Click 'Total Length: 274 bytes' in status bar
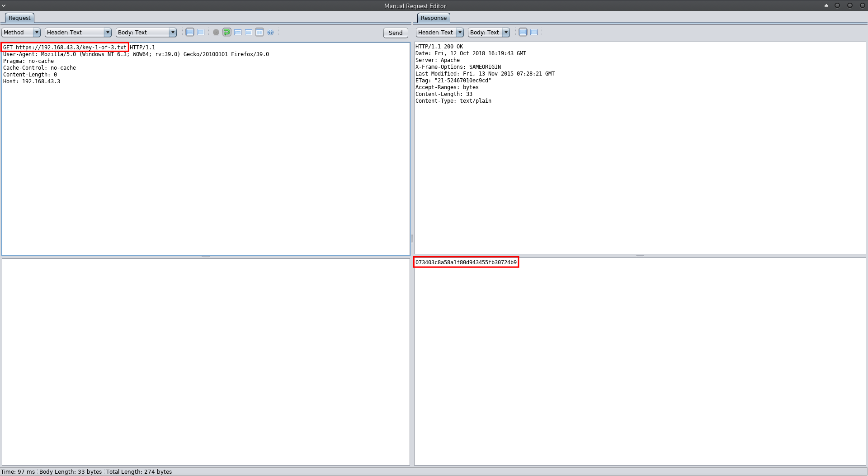 click(139, 471)
